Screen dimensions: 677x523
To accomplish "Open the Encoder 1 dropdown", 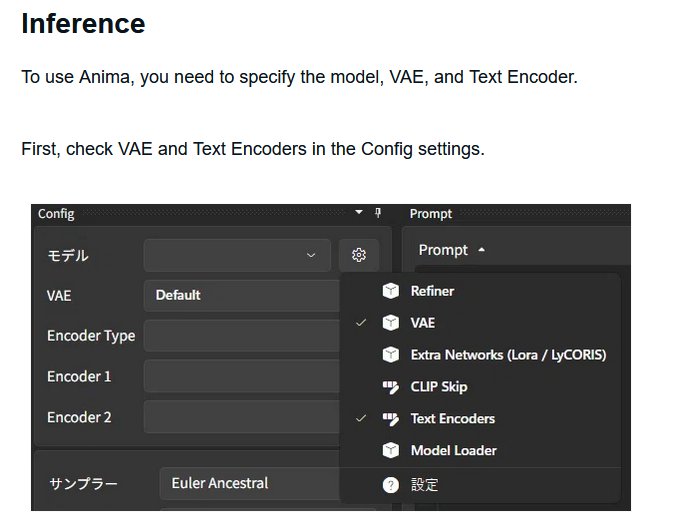I will (242, 376).
